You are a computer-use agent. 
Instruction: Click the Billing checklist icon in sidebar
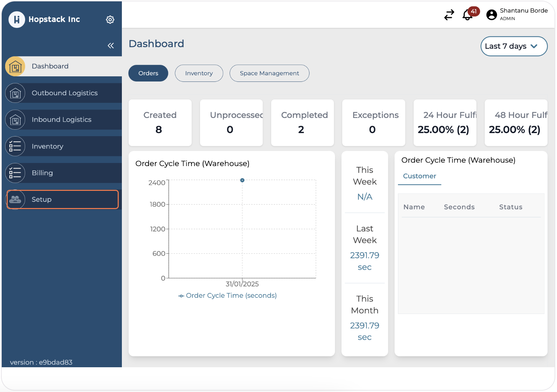click(x=15, y=173)
